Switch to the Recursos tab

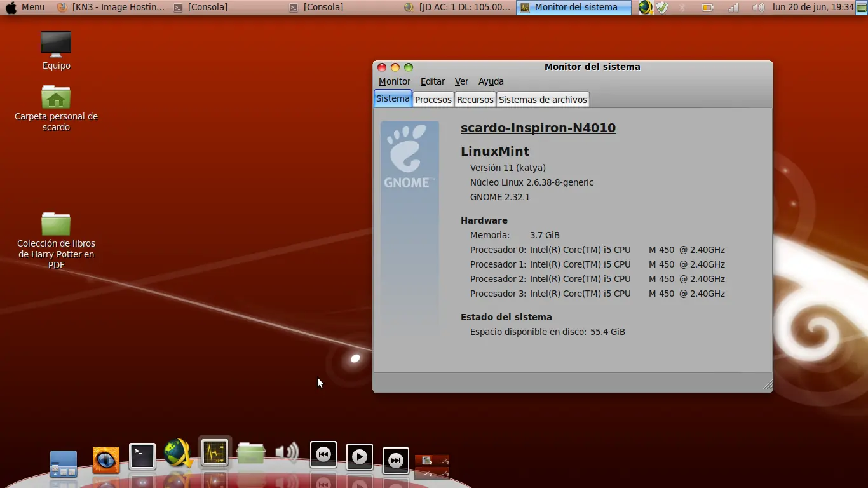[475, 100]
